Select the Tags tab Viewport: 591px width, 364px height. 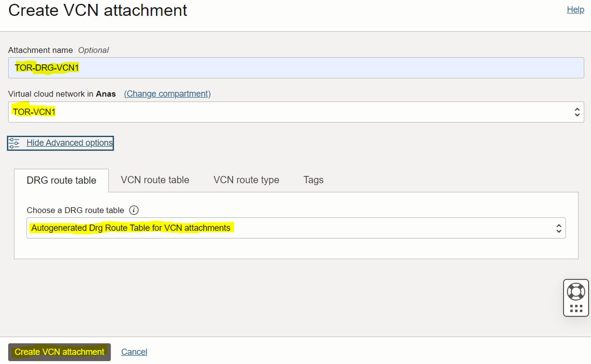point(313,180)
